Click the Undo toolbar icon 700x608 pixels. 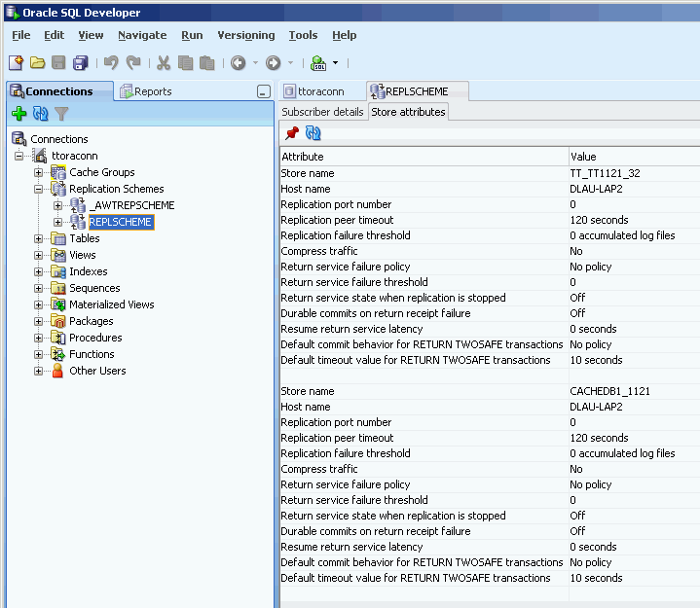(111, 63)
